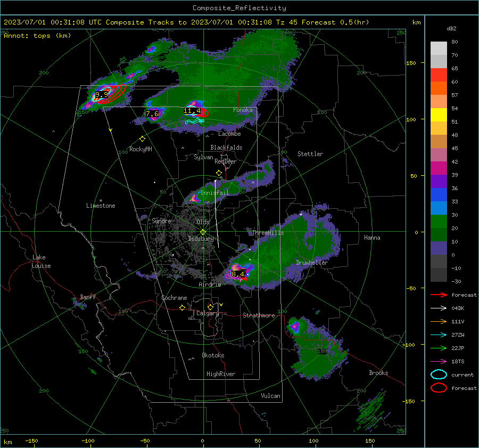Click the Calgary city label
Screen dimensions: 479x448
point(208,313)
